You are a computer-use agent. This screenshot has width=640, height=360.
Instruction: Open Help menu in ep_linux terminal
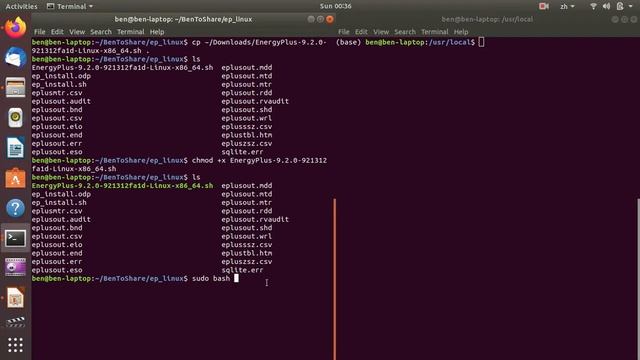(x=157, y=32)
